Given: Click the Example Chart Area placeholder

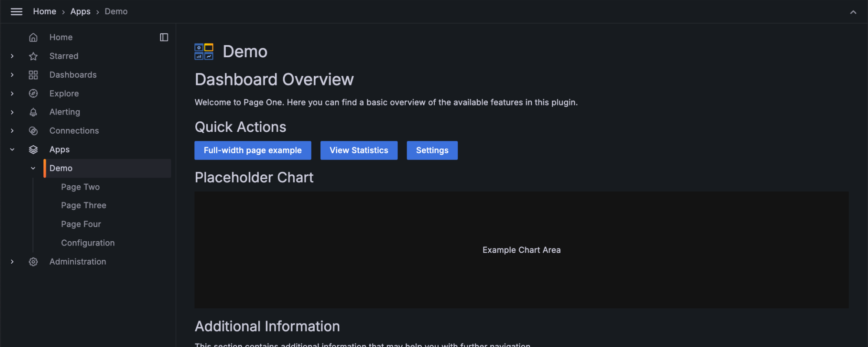Looking at the screenshot, I should click(x=522, y=250).
